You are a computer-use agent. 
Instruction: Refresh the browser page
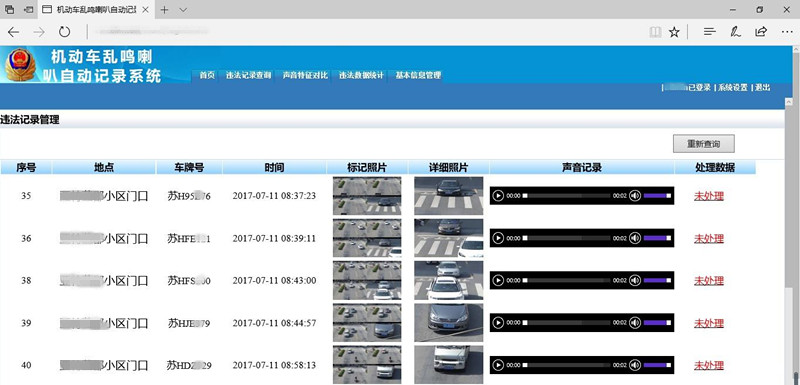(64, 32)
